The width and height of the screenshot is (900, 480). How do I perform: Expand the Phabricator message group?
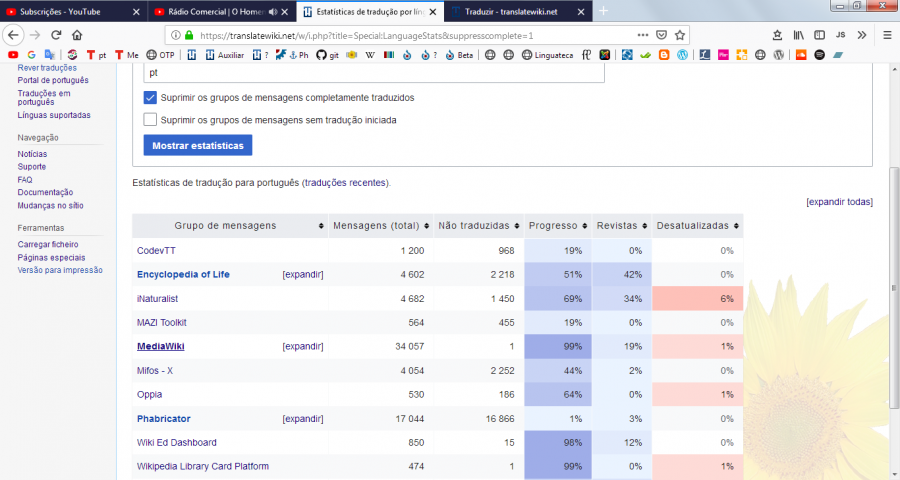302,419
